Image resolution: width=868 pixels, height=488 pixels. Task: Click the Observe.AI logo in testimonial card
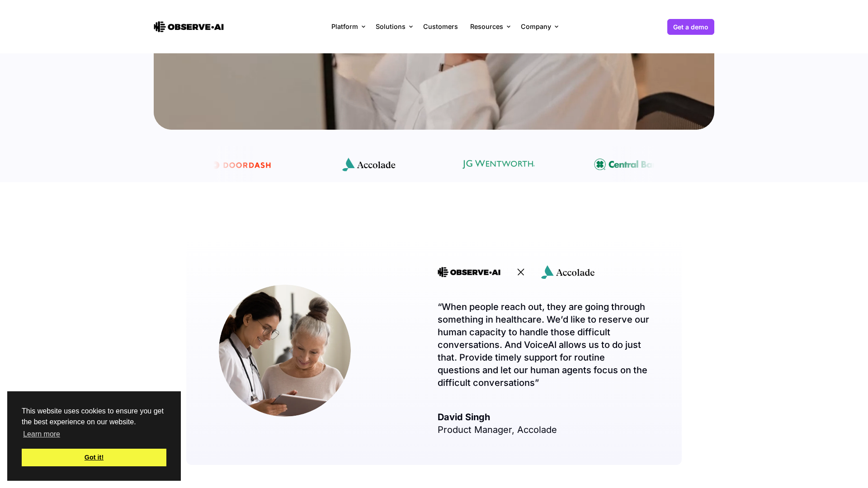469,272
